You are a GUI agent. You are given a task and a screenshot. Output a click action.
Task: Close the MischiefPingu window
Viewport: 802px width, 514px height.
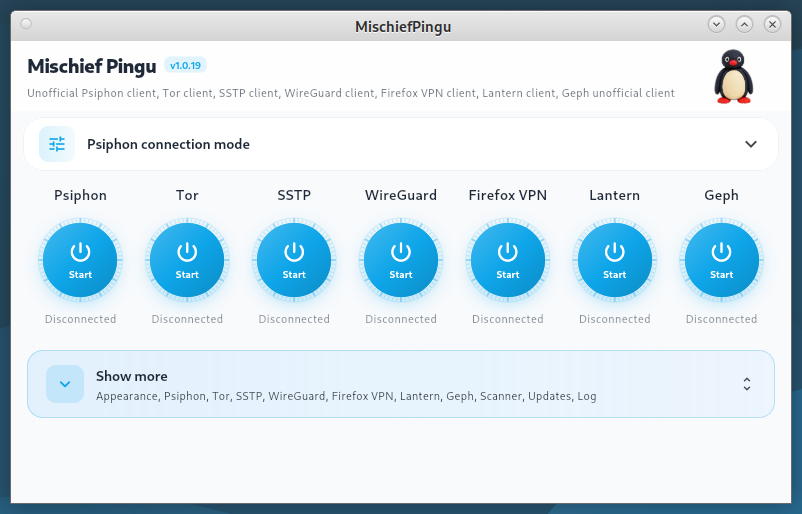pyautogui.click(x=772, y=24)
